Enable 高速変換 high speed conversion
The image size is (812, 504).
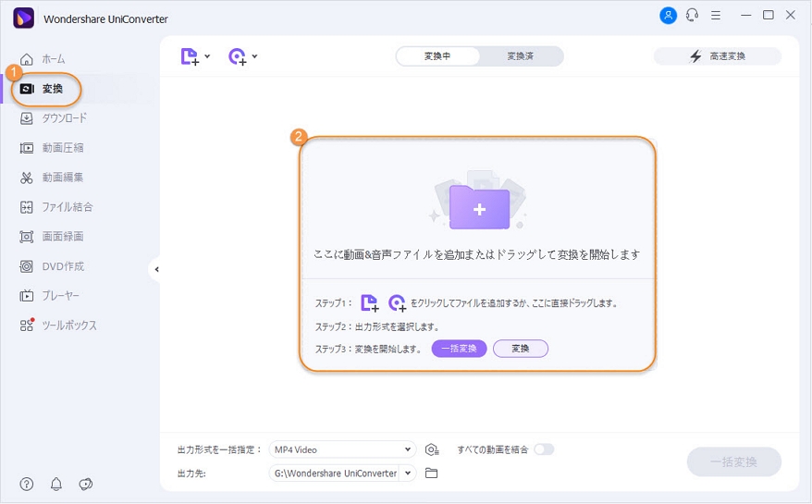click(717, 56)
